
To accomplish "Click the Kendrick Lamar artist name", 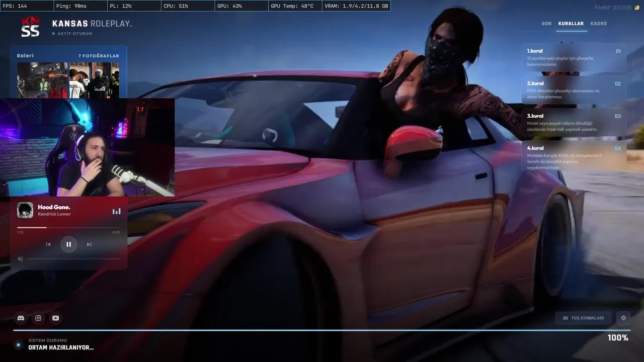I will [x=54, y=214].
